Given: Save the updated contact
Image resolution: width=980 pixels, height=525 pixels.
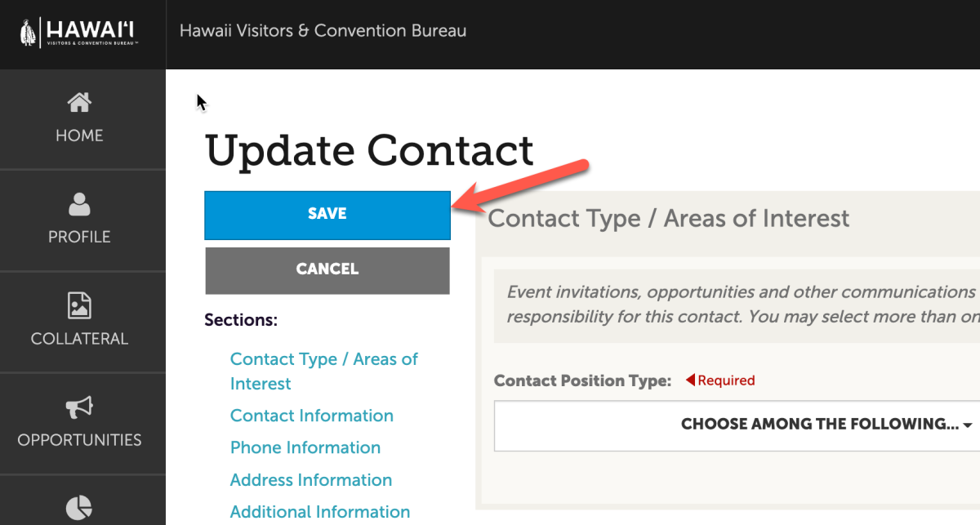Looking at the screenshot, I should click(x=327, y=214).
